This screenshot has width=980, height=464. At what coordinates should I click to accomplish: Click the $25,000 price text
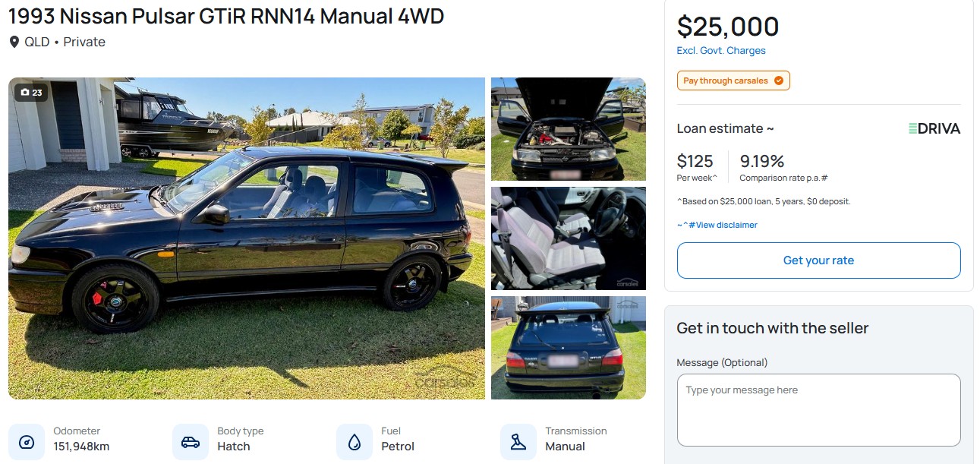[728, 27]
